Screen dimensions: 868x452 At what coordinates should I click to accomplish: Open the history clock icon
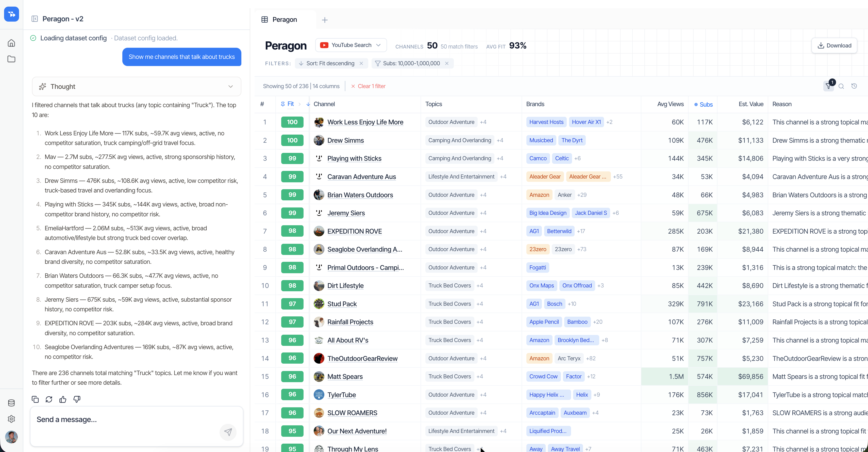(x=854, y=86)
